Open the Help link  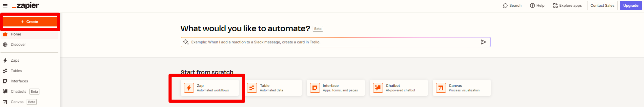(540, 5)
